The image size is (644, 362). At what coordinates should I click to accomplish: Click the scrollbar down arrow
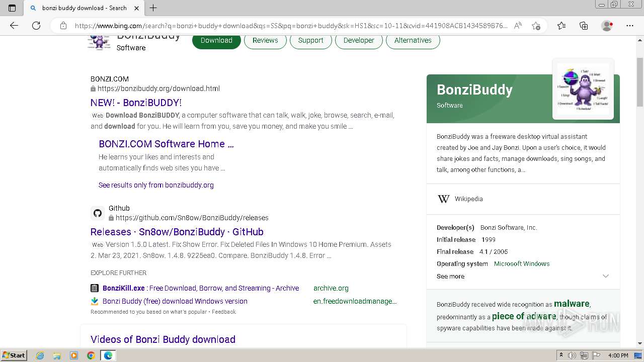click(x=640, y=343)
